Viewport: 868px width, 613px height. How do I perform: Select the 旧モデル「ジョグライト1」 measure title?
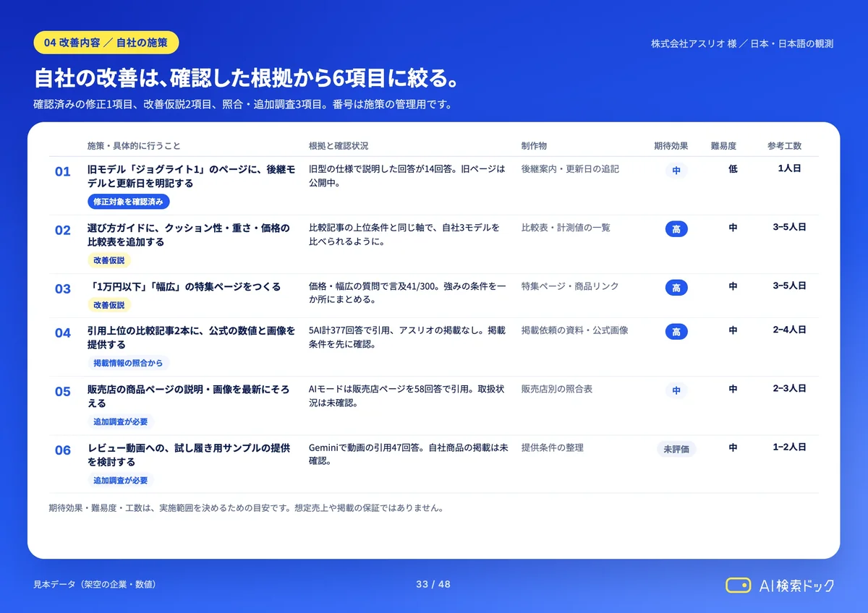click(x=191, y=176)
